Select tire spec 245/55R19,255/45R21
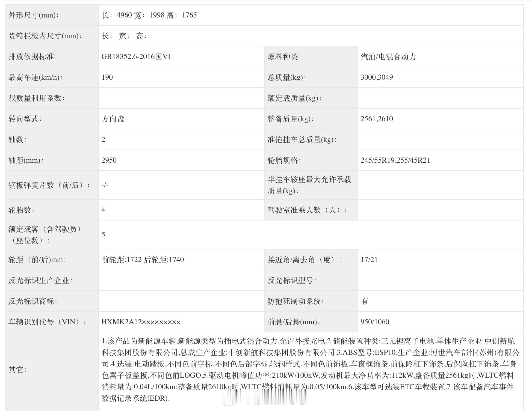This screenshot has width=532, height=411. point(395,160)
